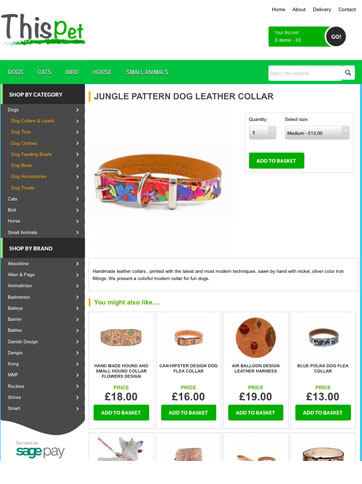This screenshot has height=484, width=362.
Task: Click the arrow beside Small Animals category
Action: pyautogui.click(x=77, y=232)
